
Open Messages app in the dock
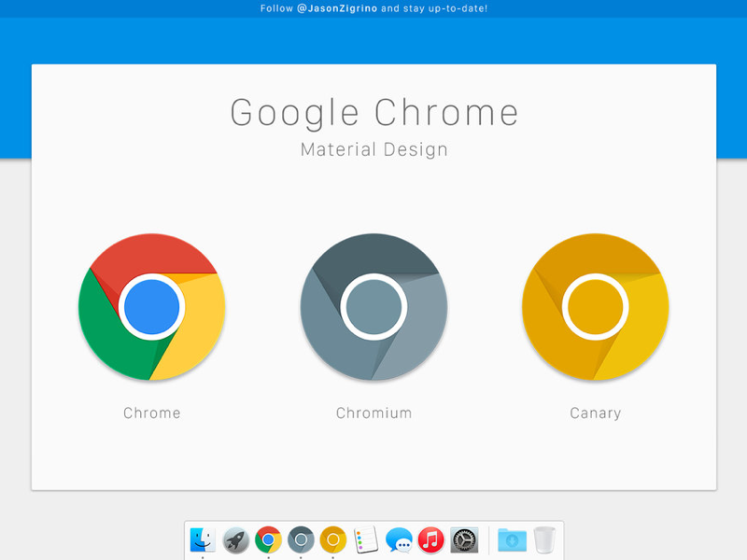click(x=399, y=540)
